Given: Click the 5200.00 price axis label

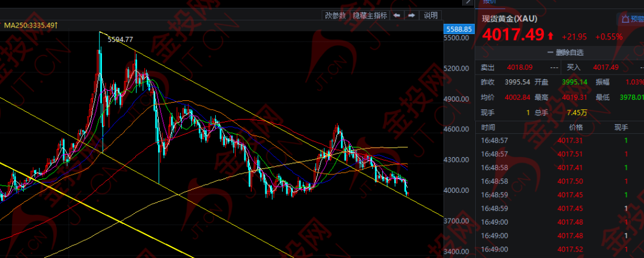Looking at the screenshot, I should pos(457,68).
